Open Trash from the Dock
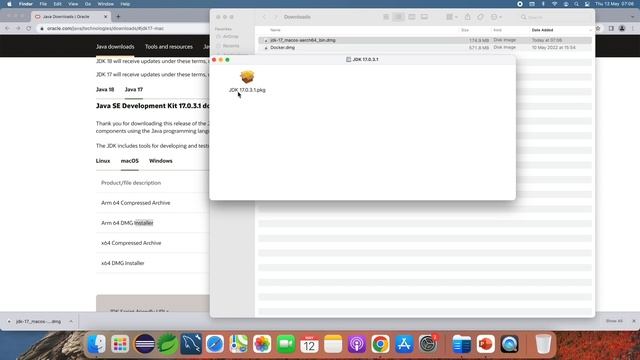 pyautogui.click(x=543, y=344)
